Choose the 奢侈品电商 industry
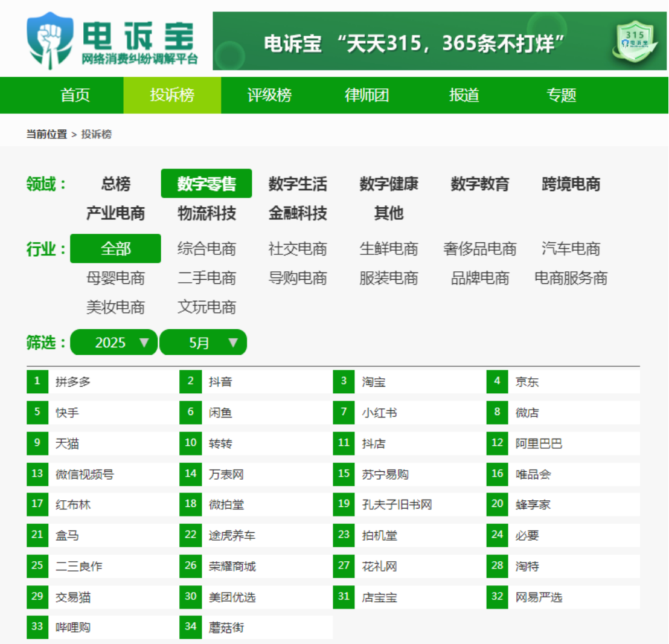 tap(480, 248)
